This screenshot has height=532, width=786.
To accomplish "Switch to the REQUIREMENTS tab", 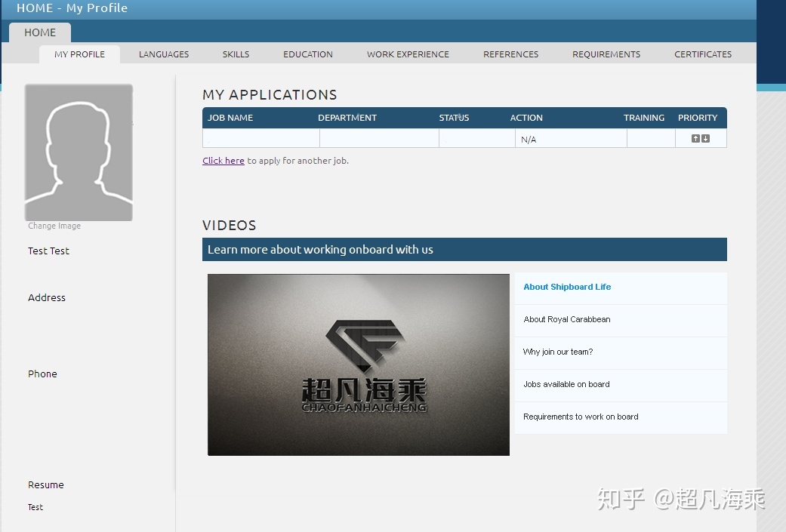I will tap(606, 54).
